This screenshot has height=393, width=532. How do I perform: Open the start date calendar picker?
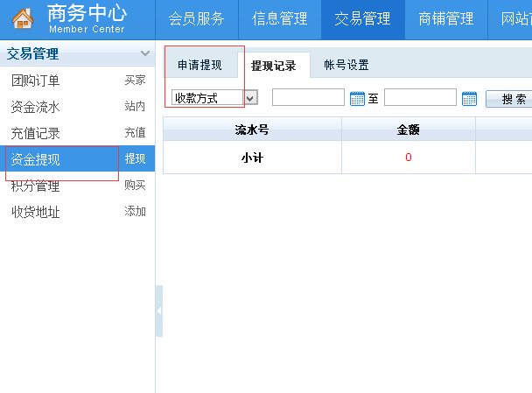coord(357,99)
